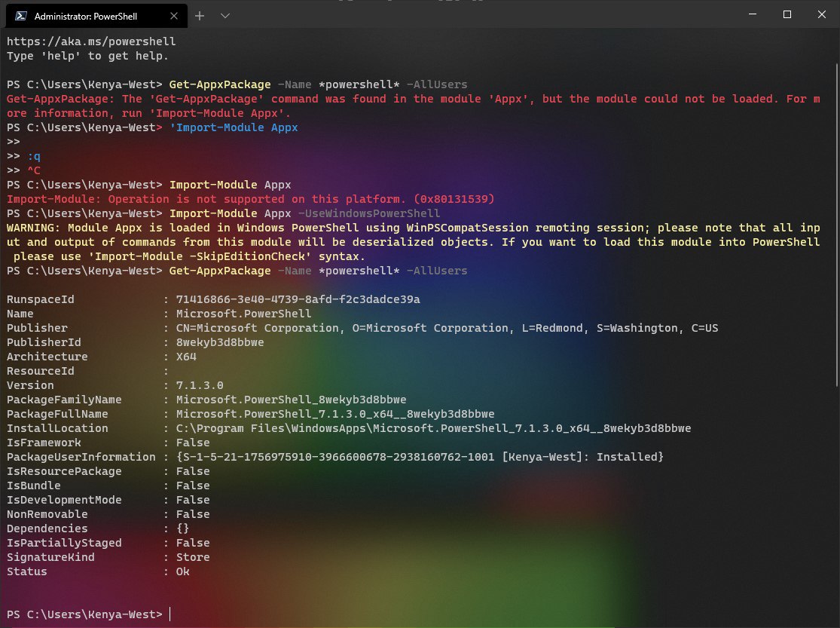
Task: Click PackageFamilyName value Microsoft.PowerShell_8wekyb3d8bbwe
Action: pyautogui.click(x=291, y=400)
